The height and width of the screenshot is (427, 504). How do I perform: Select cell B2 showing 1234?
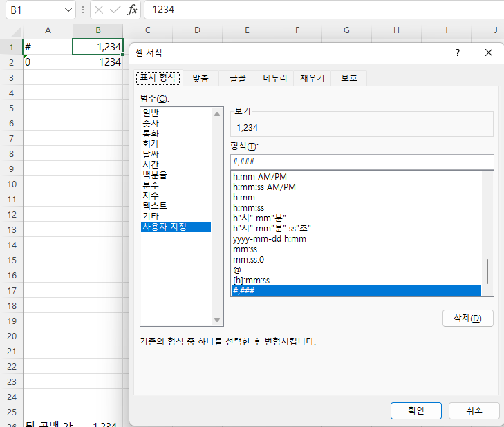[x=98, y=62]
